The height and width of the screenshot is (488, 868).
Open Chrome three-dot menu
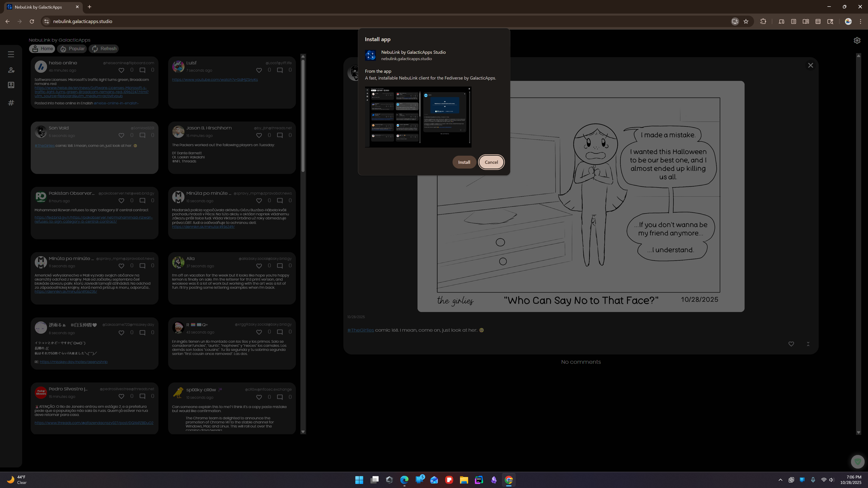(x=861, y=21)
